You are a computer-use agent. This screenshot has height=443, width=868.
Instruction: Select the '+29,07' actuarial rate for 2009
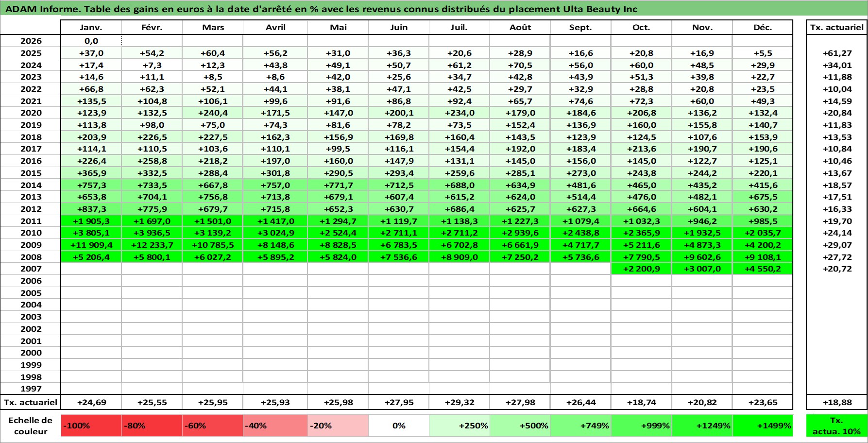[836, 245]
